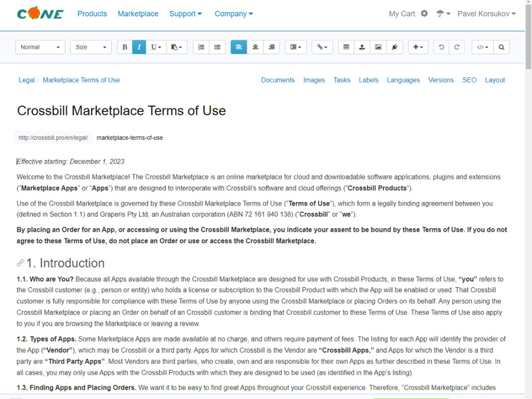This screenshot has height=399, width=532.
Task: Click the search magnifier icon
Action: coord(501,47)
